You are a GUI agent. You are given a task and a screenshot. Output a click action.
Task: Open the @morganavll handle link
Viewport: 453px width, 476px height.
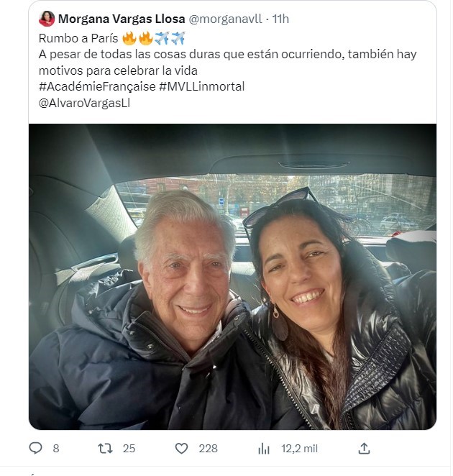pyautogui.click(x=225, y=19)
